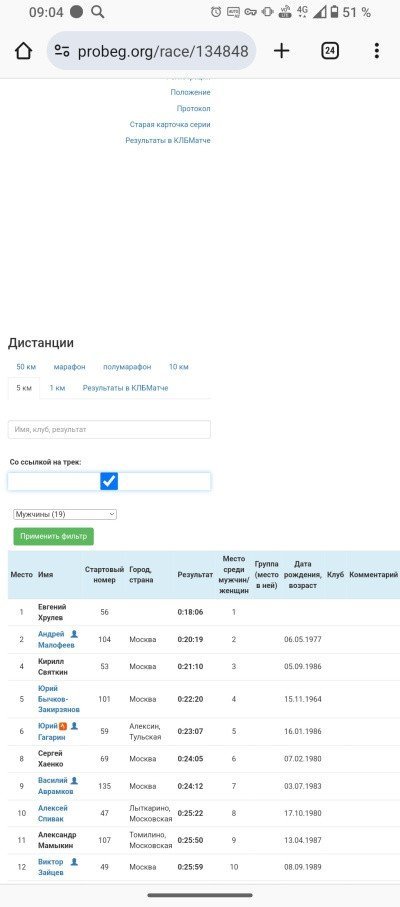This screenshot has width=400, height=907.
Task: Open 'Старая карточка серии' link
Action: [x=170, y=124]
